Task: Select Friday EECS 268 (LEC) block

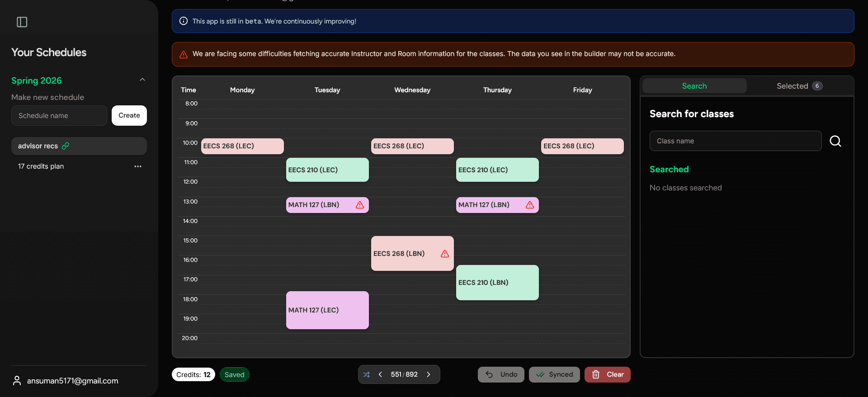Action: pyautogui.click(x=582, y=146)
